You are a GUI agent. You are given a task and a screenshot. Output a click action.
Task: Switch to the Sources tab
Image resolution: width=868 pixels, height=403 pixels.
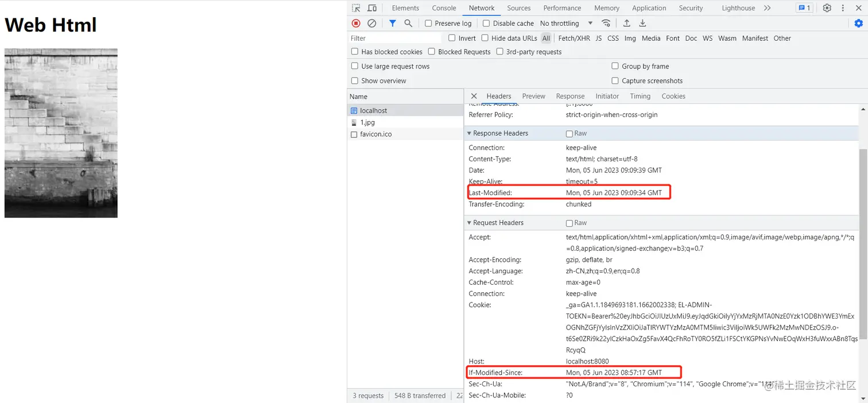[x=519, y=8]
